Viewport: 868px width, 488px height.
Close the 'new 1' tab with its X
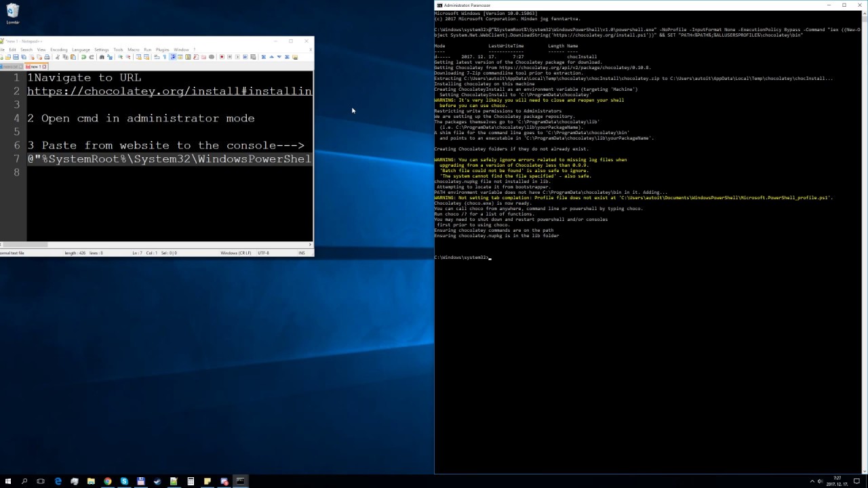click(x=45, y=66)
